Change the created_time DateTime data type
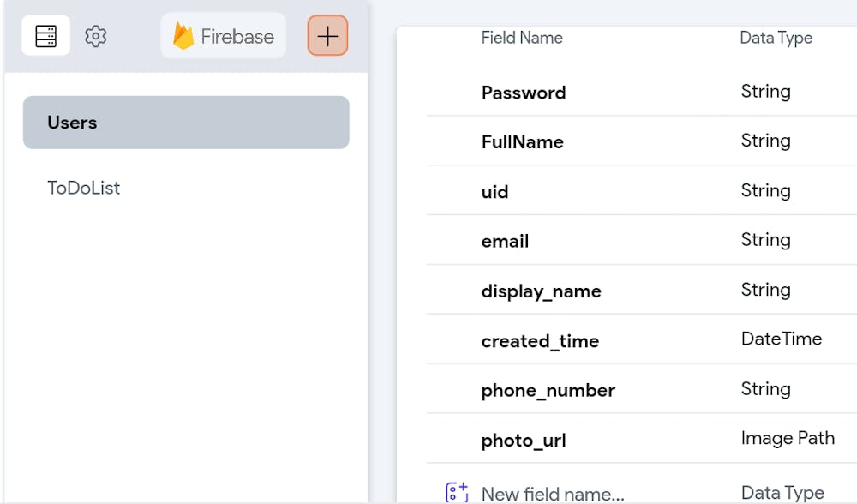 tap(781, 339)
